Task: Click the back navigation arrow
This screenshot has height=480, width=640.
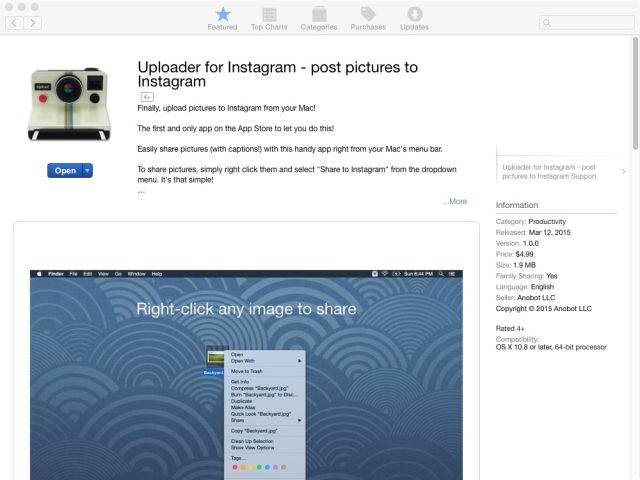Action: click(x=14, y=23)
